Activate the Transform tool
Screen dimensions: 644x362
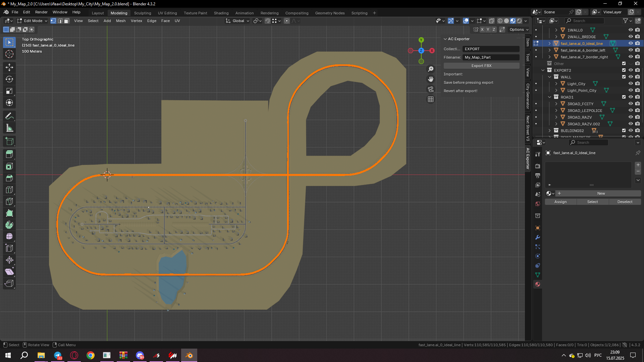(x=9, y=103)
